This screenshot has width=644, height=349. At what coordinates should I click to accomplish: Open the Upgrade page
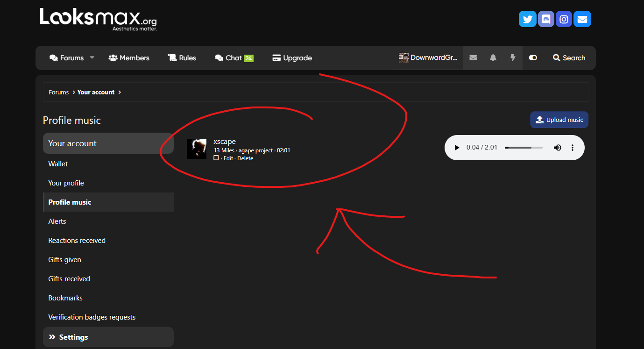292,58
